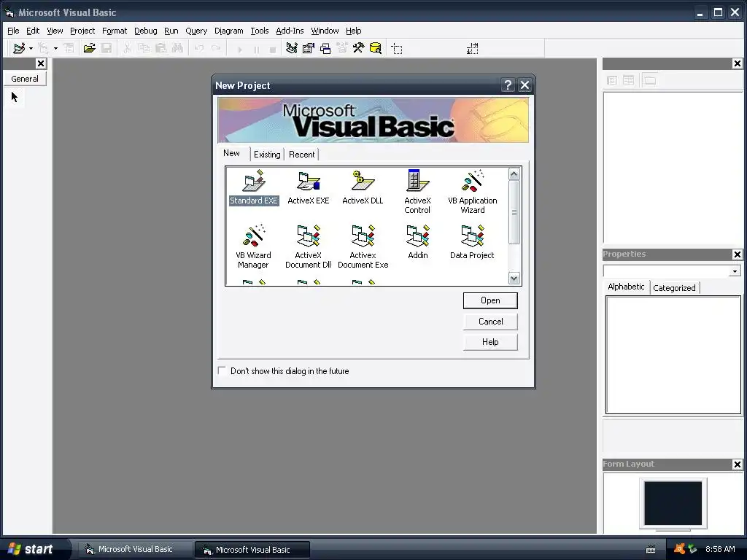The image size is (747, 560).
Task: Click the Open Project folder icon
Action: pos(89,48)
